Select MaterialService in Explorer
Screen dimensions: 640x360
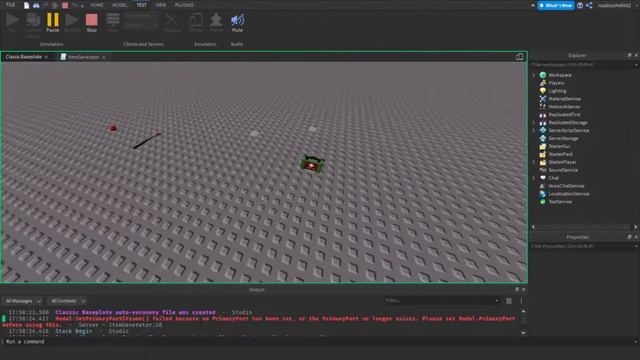(x=564, y=99)
